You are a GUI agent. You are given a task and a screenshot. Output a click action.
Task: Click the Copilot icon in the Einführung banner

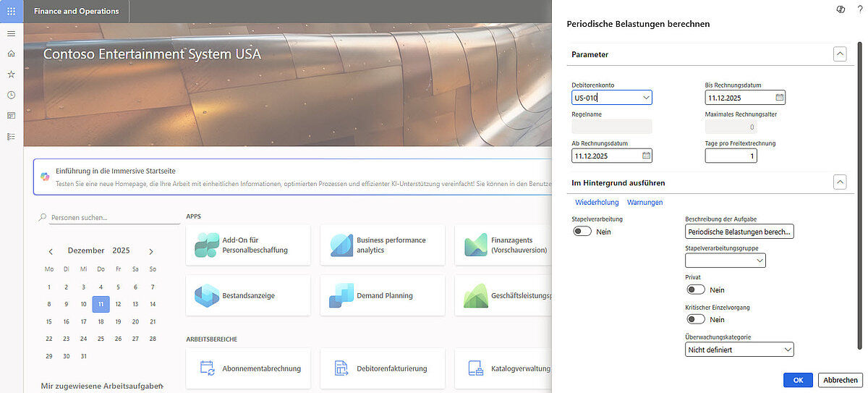(44, 177)
